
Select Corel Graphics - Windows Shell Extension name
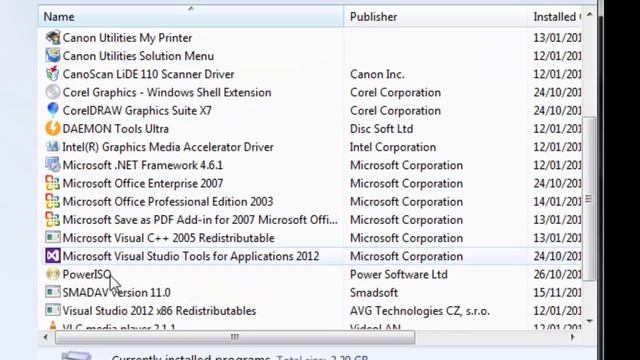(167, 92)
